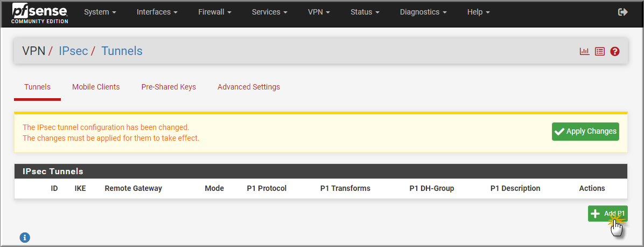Expand the System menu
Image resolution: width=644 pixels, height=247 pixels.
(100, 12)
